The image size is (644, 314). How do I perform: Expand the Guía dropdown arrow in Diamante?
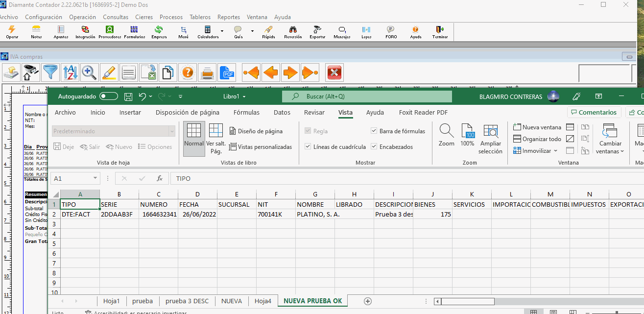253,31
